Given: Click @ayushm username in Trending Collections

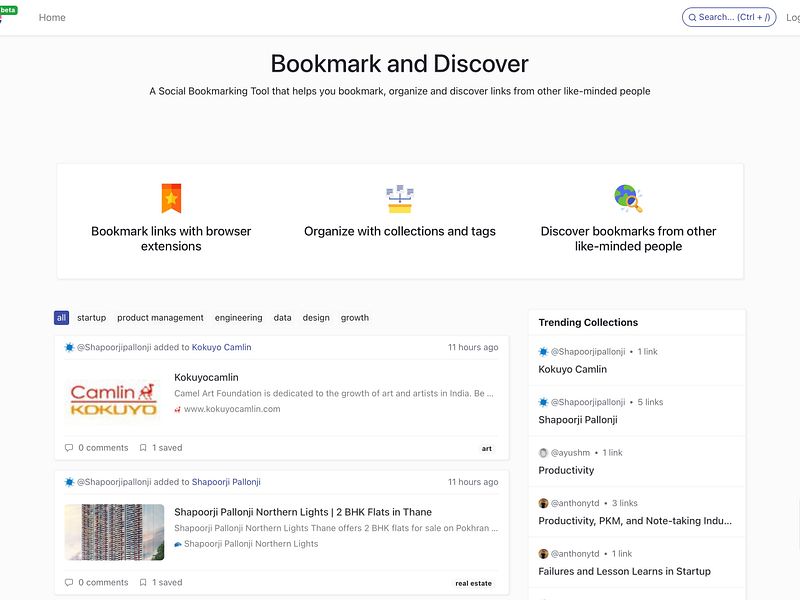Looking at the screenshot, I should (570, 453).
